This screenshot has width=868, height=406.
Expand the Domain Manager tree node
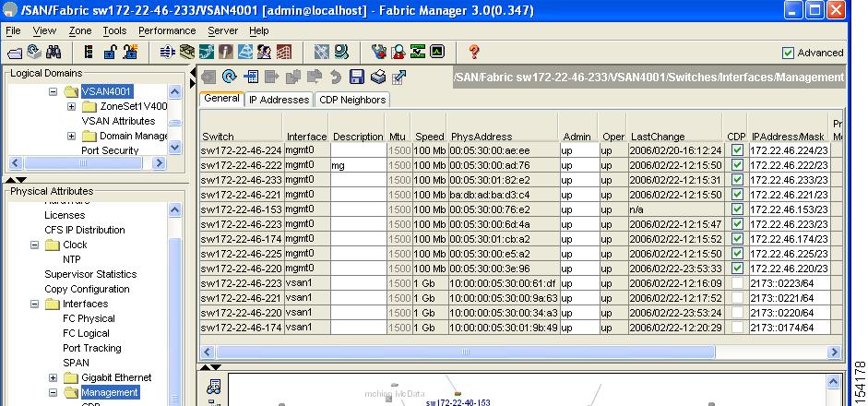pyautogui.click(x=71, y=136)
